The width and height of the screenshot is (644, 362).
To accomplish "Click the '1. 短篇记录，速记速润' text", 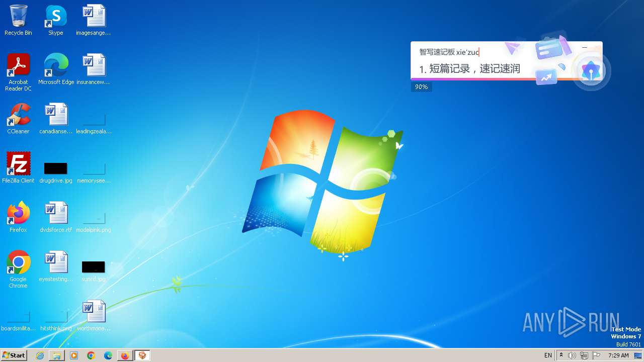I will [470, 69].
